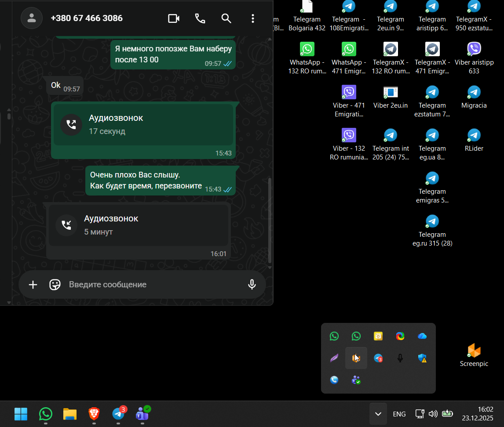Open TelegramX 471 Emigr desktop shortcut

(x=432, y=58)
